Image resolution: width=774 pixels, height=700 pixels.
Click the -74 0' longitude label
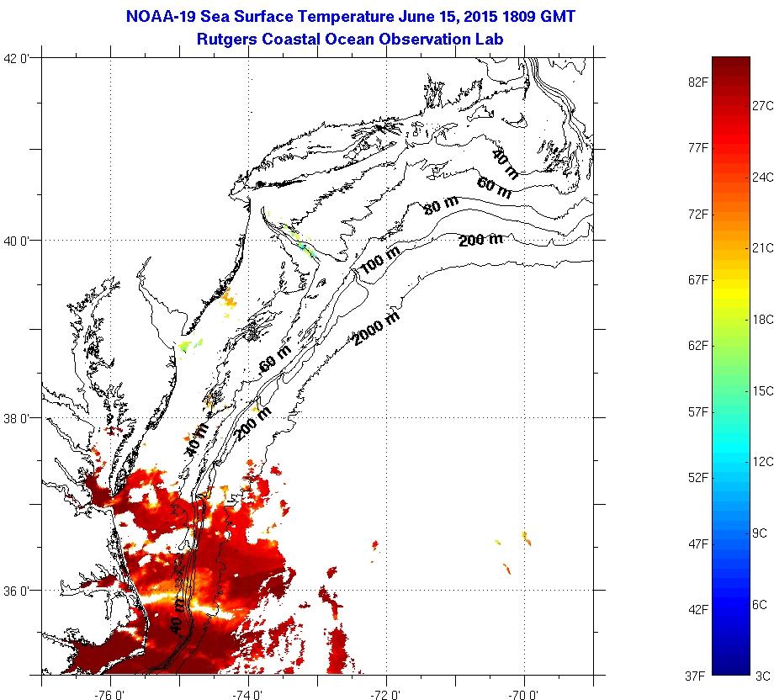pyautogui.click(x=249, y=695)
